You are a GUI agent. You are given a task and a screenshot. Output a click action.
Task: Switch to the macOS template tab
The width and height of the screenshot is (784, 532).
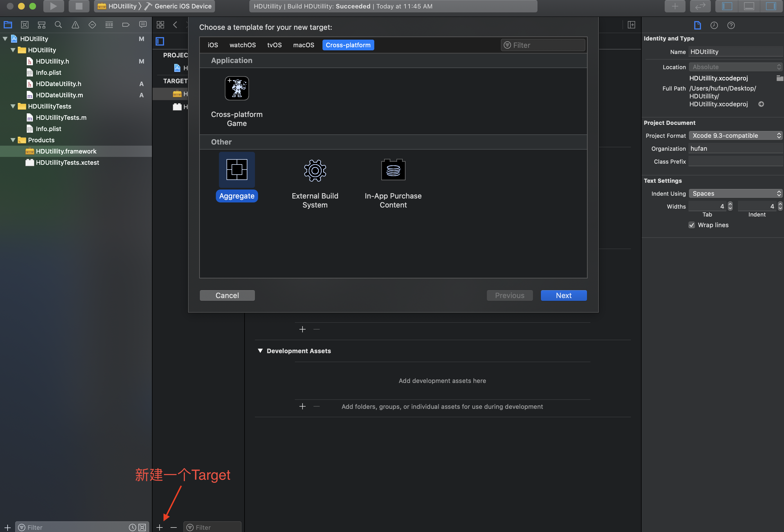[303, 45]
